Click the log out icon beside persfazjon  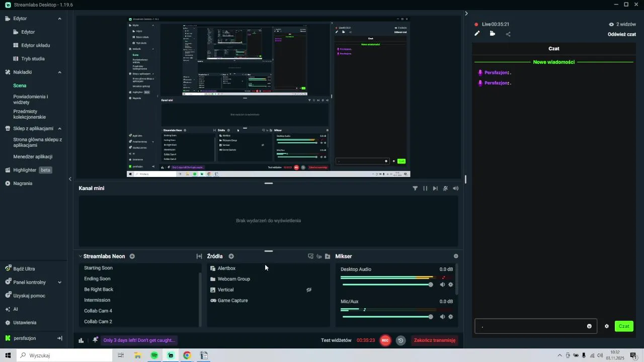59,338
